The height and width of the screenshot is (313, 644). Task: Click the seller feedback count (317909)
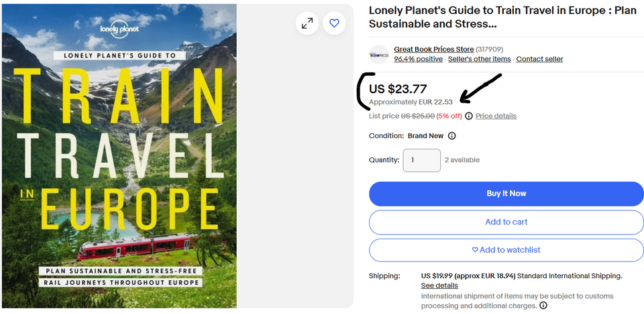[489, 50]
